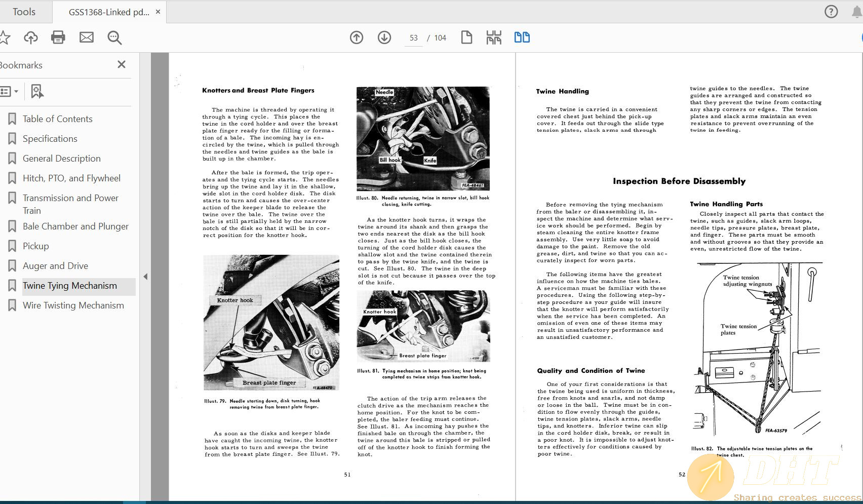The height and width of the screenshot is (504, 863).
Task: Enable two-page scrolling view
Action: click(x=522, y=37)
